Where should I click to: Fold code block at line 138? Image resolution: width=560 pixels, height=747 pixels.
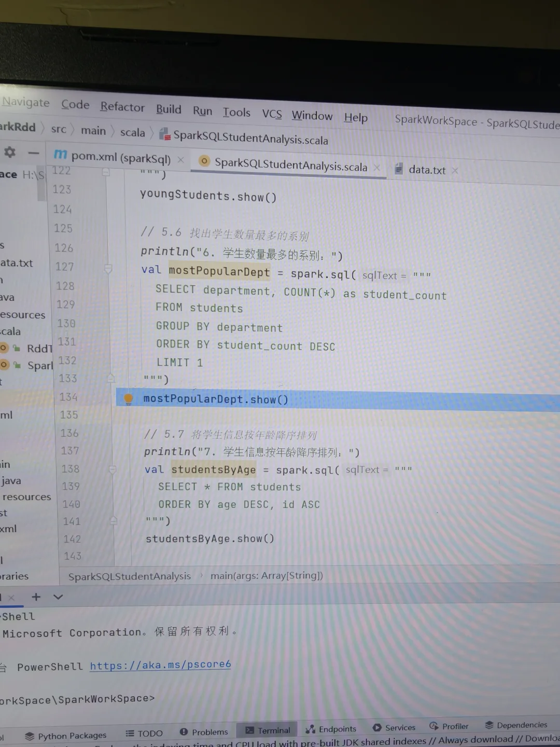pos(113,469)
